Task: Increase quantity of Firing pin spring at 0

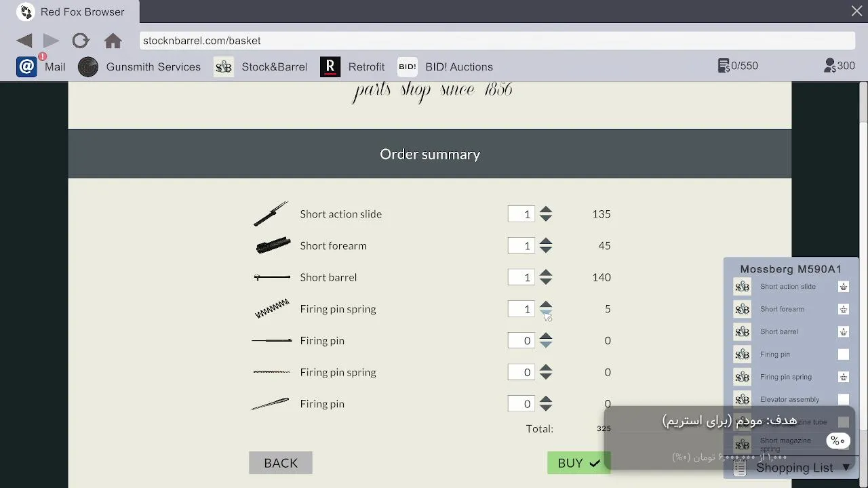Action: click(546, 368)
